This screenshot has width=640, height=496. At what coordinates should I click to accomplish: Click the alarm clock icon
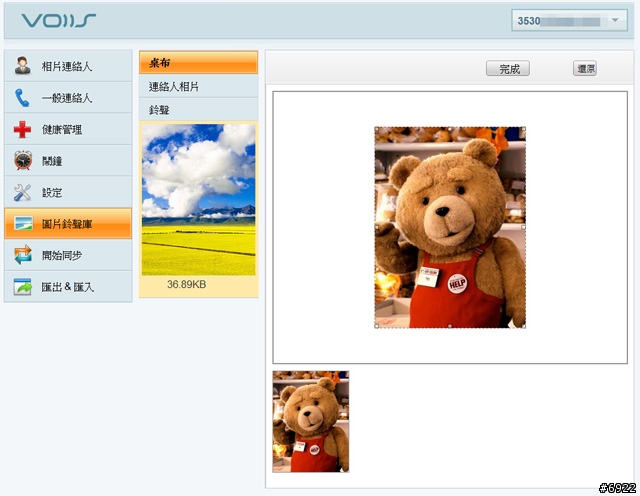tap(23, 160)
